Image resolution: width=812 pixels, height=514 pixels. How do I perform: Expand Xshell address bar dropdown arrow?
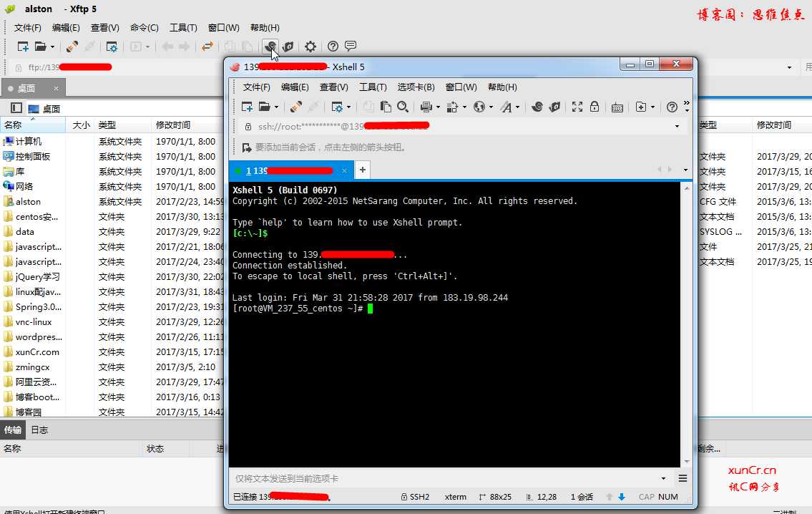tap(677, 127)
